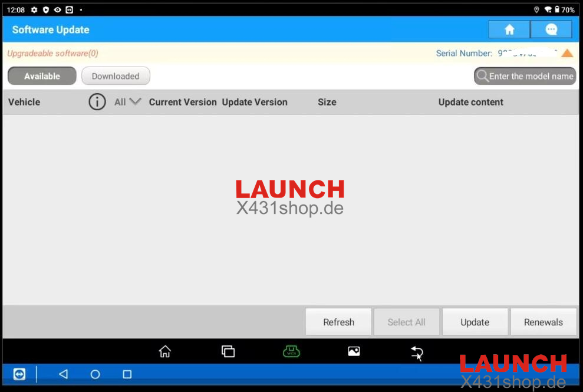Click the model name search field
Screen dimensions: 583x392
point(525,76)
